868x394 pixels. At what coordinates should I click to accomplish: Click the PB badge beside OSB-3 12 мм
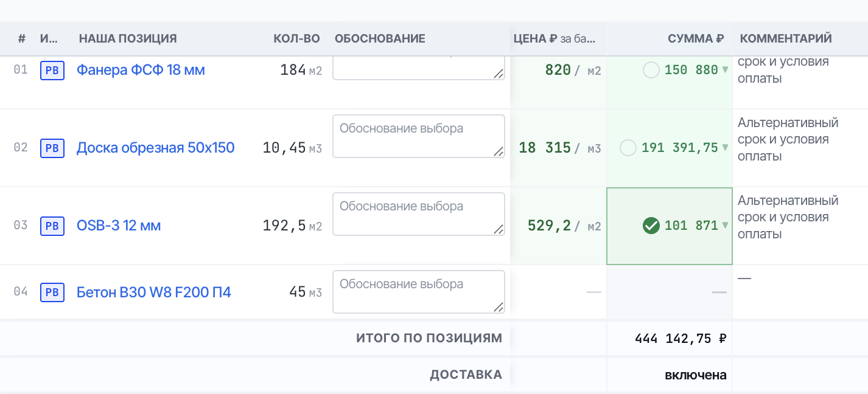pyautogui.click(x=52, y=226)
